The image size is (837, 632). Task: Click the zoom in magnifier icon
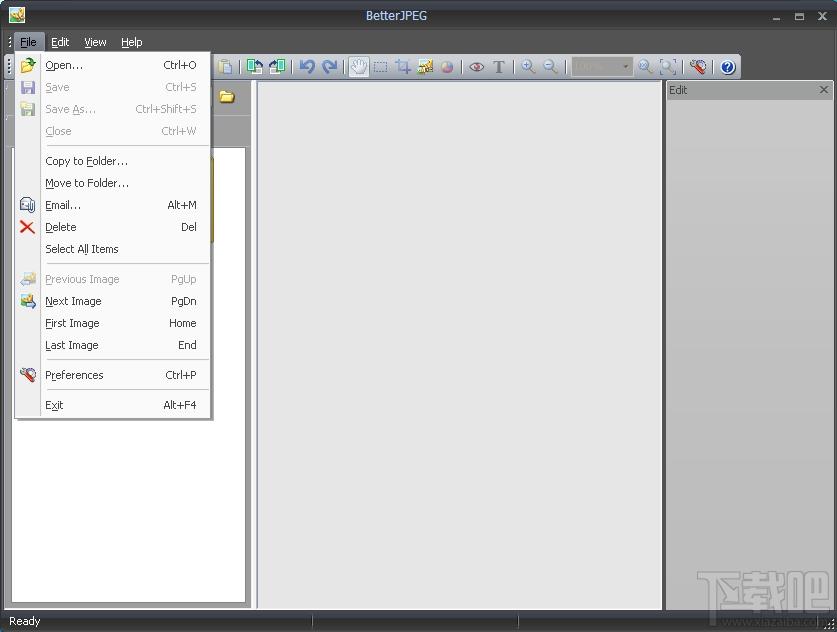[528, 67]
